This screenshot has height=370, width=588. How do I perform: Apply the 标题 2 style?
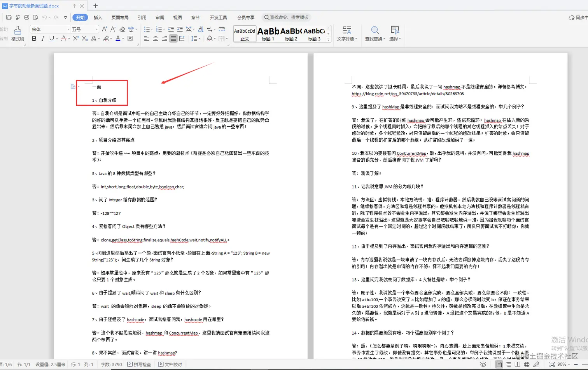coord(291,34)
